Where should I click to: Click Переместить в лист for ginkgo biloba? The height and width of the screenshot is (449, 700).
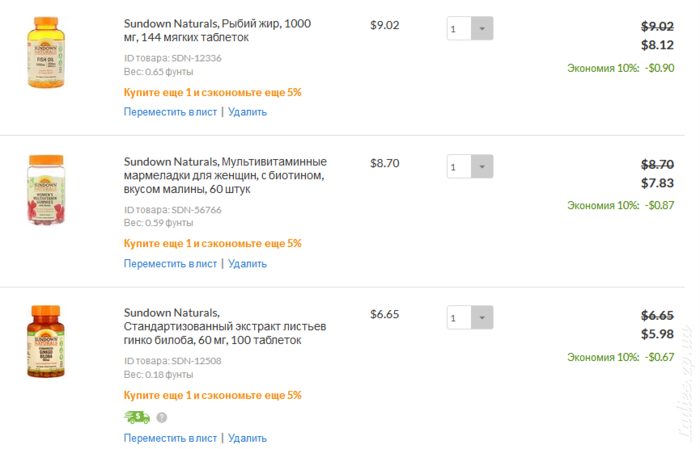pos(170,438)
